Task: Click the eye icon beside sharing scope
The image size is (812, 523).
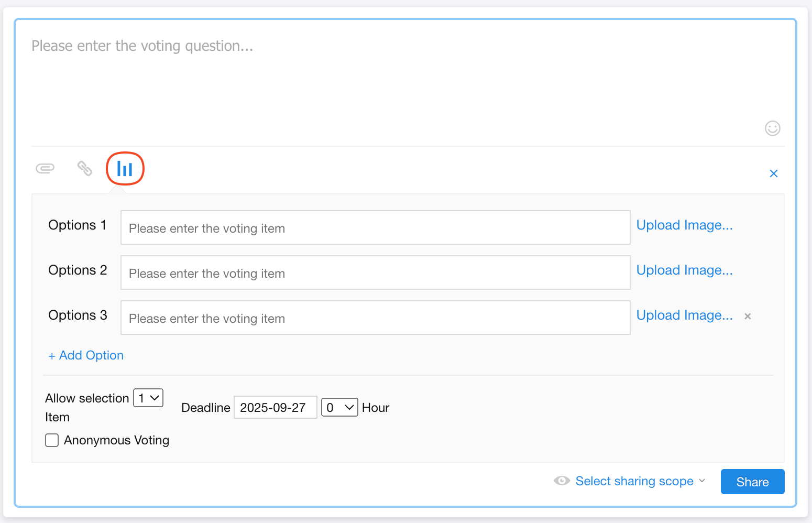Action: 562,481
